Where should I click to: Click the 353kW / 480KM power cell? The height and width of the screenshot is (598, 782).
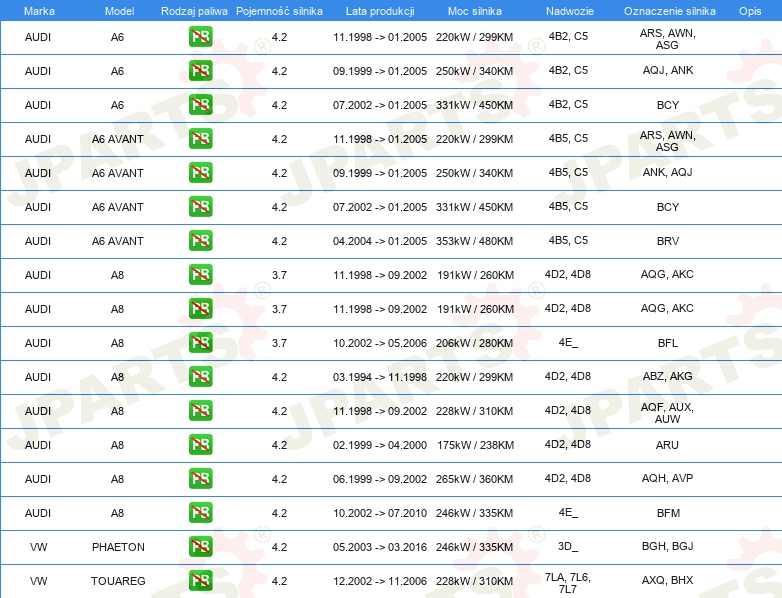pos(474,241)
